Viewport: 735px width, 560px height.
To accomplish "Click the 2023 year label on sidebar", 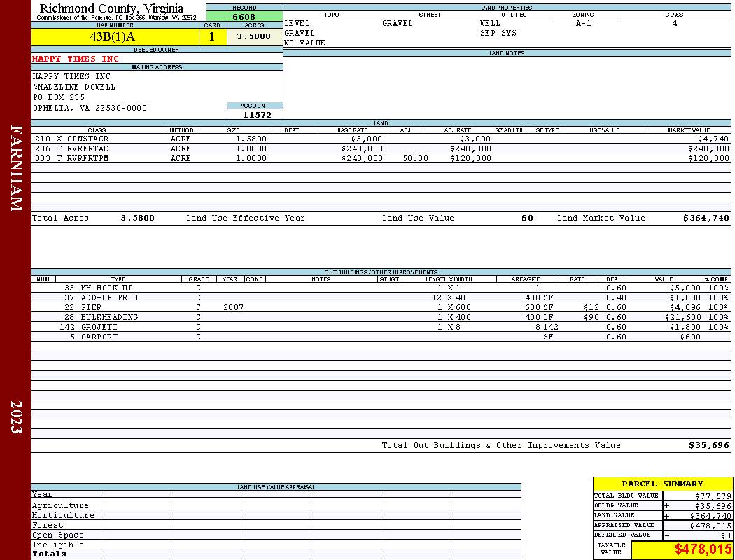I will click(x=16, y=417).
